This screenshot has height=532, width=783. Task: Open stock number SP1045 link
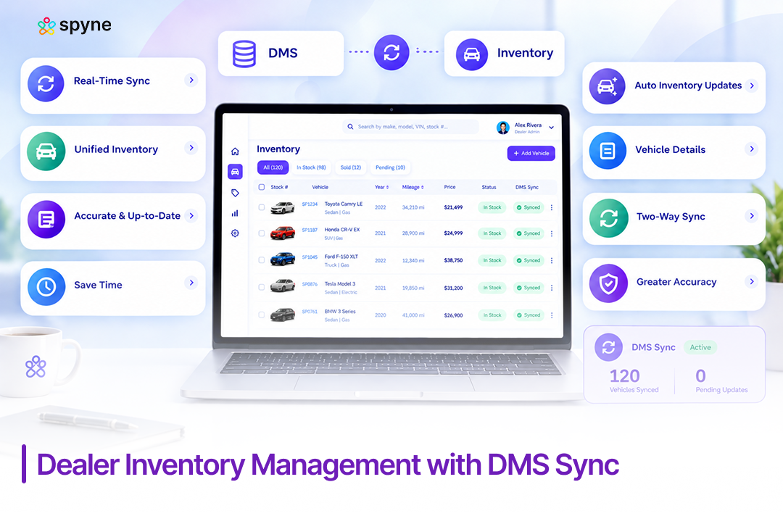310,257
